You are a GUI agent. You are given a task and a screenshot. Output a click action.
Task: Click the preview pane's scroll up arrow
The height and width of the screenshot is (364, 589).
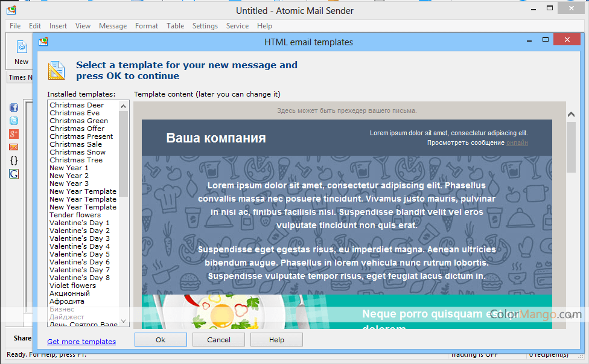pyautogui.click(x=571, y=115)
